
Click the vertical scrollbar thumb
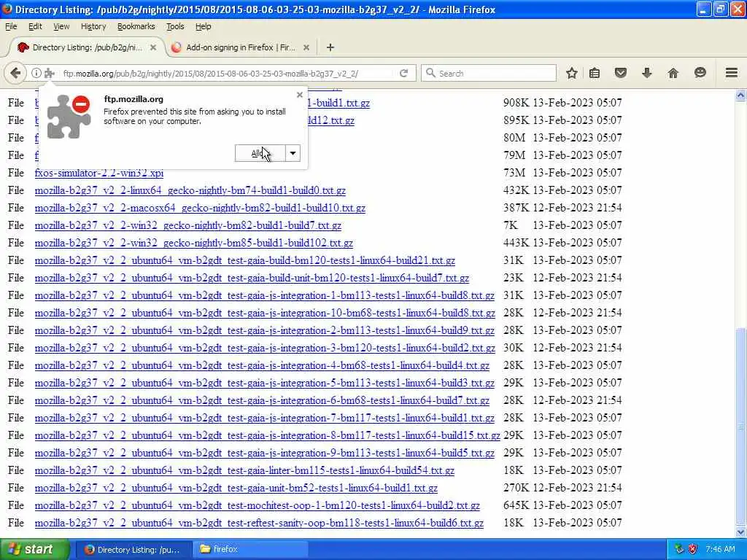[740, 425]
